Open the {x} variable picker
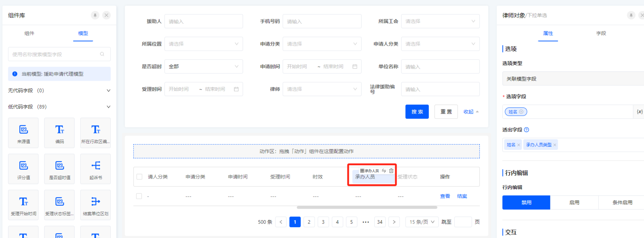Screen dimensions: 644x238 pos(640,112)
